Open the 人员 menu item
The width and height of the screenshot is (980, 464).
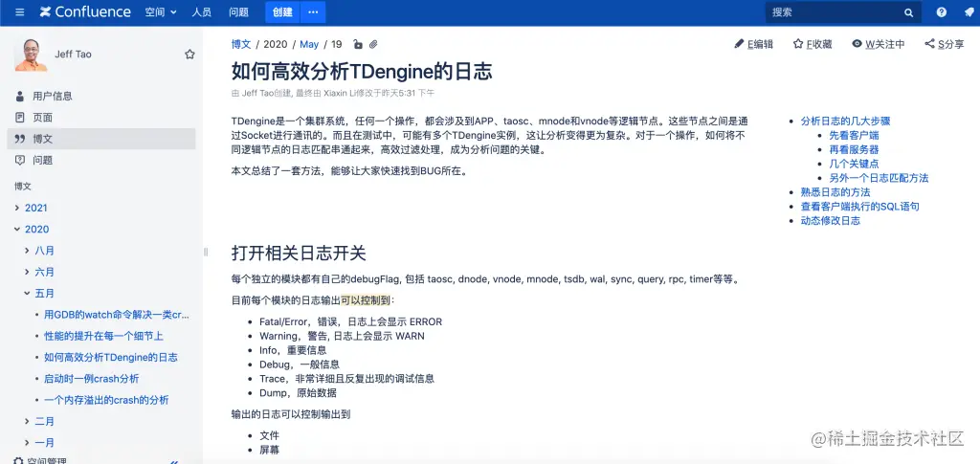click(201, 11)
